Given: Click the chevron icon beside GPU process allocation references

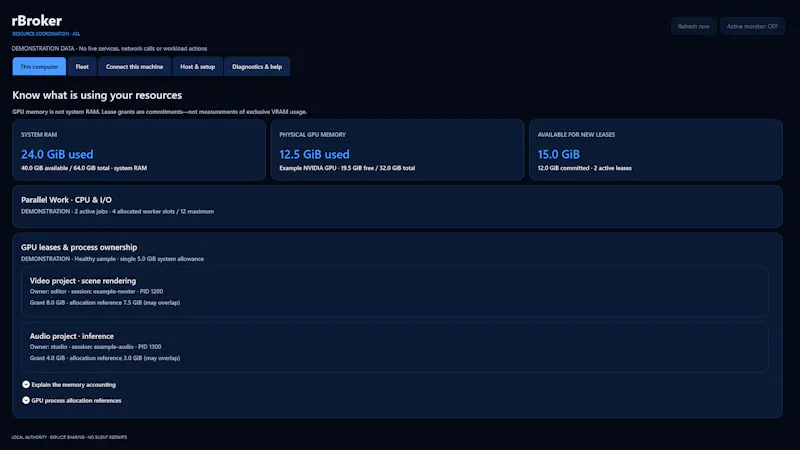Looking at the screenshot, I should tap(26, 401).
